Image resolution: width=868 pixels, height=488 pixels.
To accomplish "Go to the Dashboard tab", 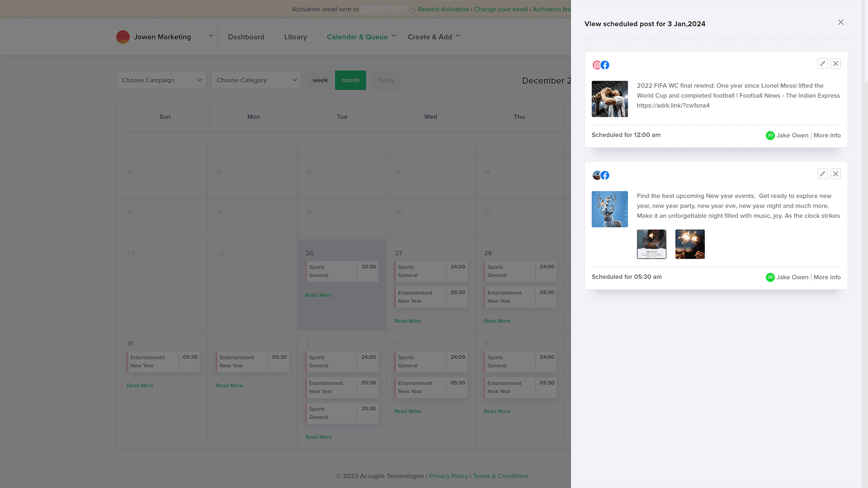I will (x=246, y=37).
